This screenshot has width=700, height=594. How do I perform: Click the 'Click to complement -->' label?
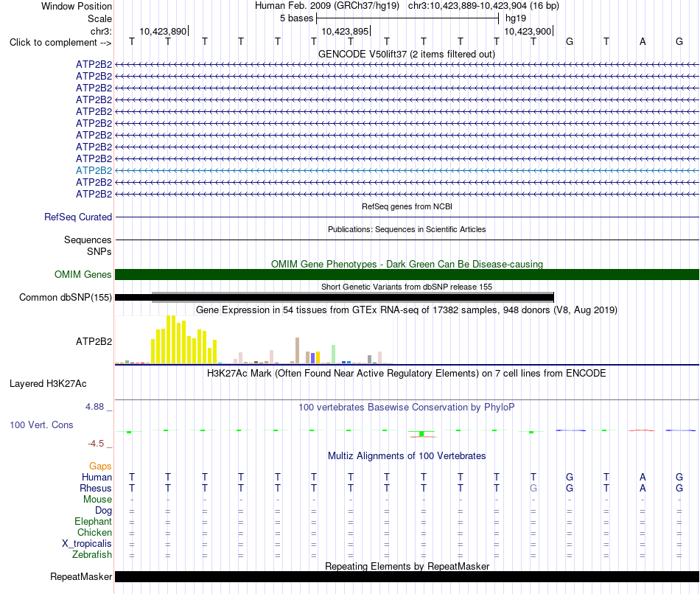click(60, 43)
